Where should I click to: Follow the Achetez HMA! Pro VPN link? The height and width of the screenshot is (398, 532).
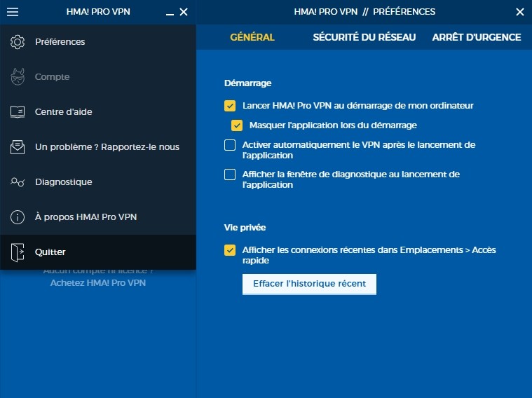[98, 282]
